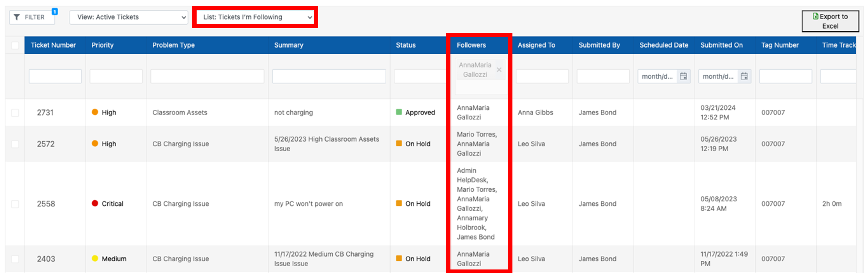The height and width of the screenshot is (273, 868).
Task: Click the Export to Excel button
Action: pyautogui.click(x=830, y=21)
